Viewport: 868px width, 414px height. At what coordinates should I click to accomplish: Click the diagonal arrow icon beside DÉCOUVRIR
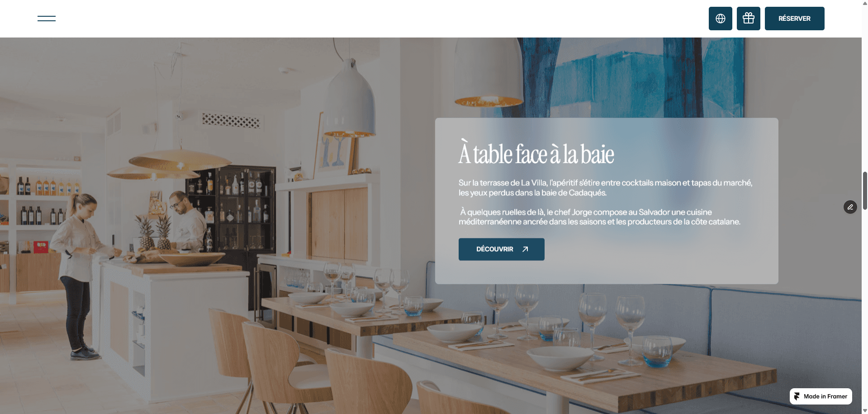coord(525,249)
